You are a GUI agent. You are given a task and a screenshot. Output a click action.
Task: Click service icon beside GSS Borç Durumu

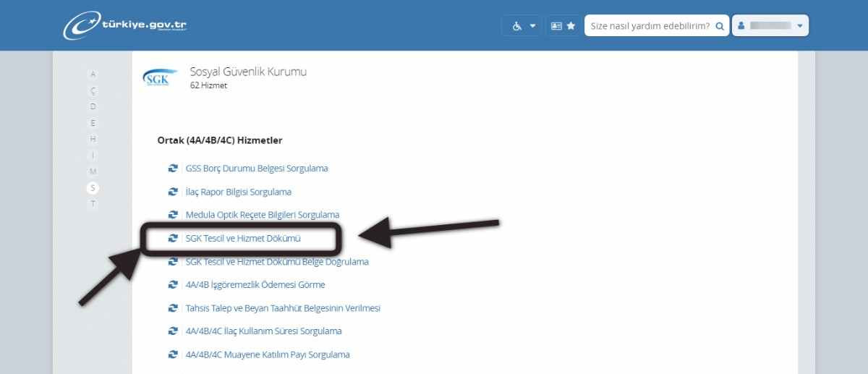point(173,169)
